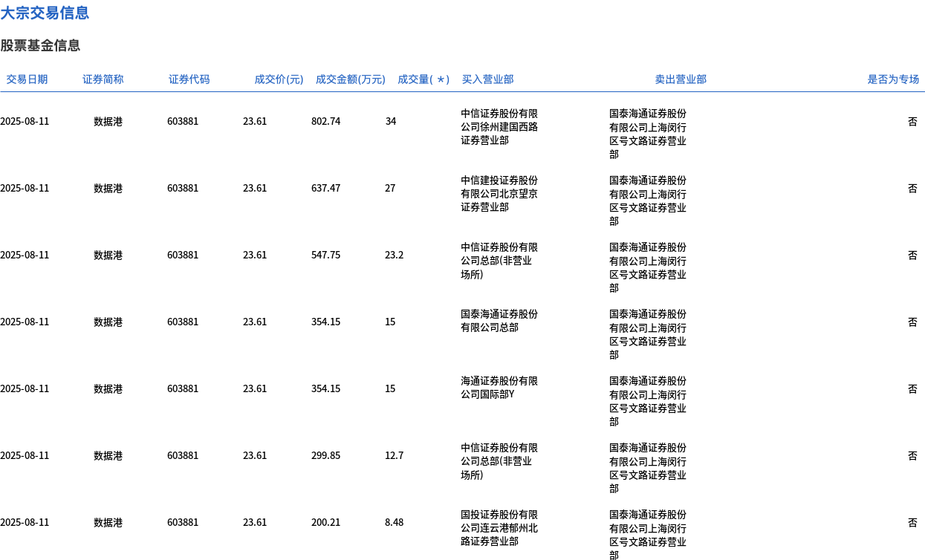Click the 卖出营业部 column header

click(x=681, y=79)
